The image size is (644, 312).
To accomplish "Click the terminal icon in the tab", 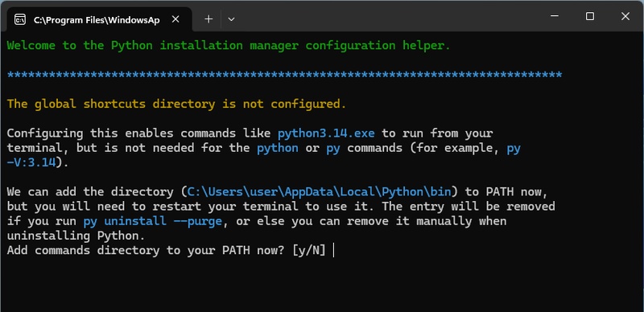I will pyautogui.click(x=19, y=19).
